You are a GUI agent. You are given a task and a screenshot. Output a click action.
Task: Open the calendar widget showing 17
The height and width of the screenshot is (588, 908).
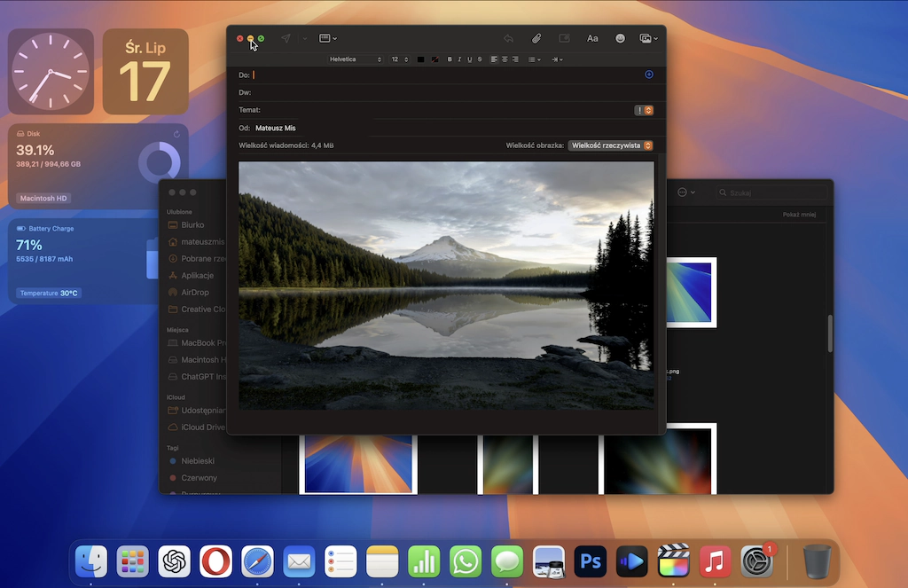(145, 71)
